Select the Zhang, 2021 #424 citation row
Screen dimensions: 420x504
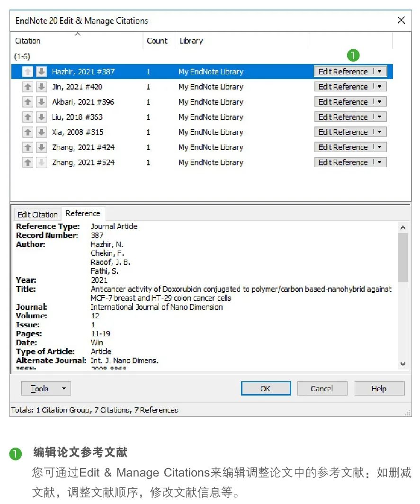pos(202,147)
